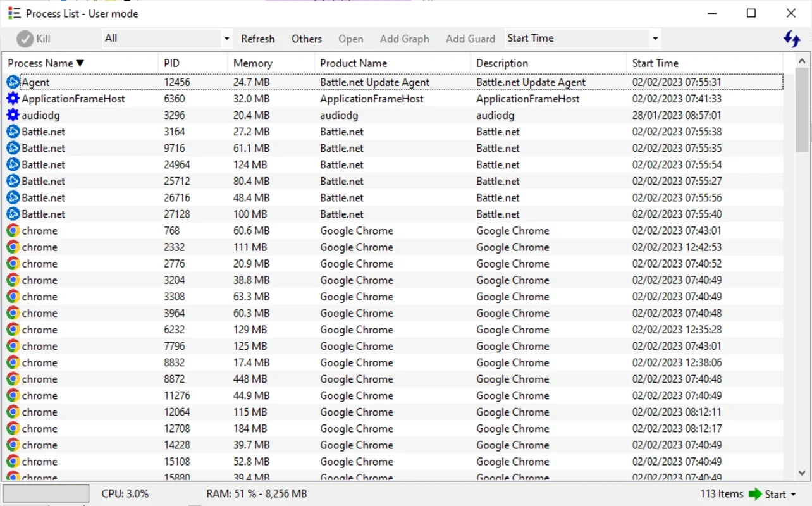The width and height of the screenshot is (812, 506).
Task: Click the Chrome icon for PID 3964
Action: [x=13, y=312]
